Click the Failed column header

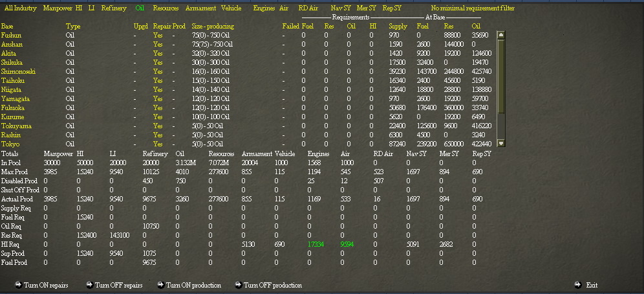(x=290, y=27)
